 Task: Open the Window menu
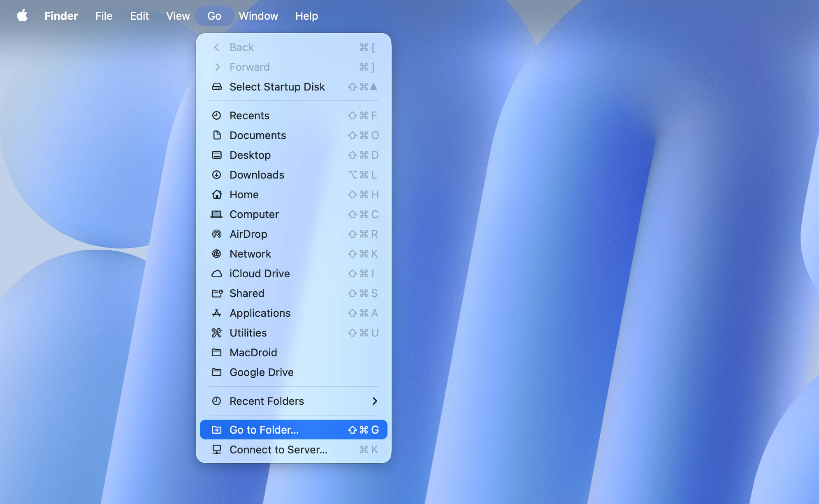(258, 16)
